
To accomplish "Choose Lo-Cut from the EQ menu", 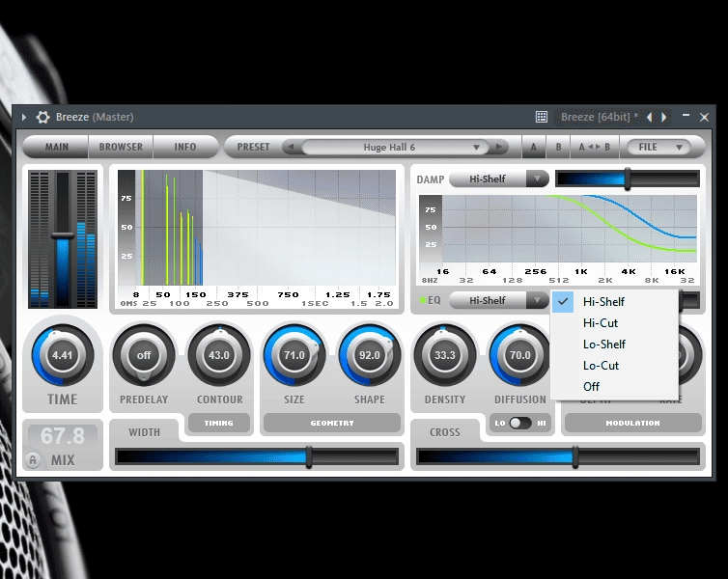I will point(614,366).
